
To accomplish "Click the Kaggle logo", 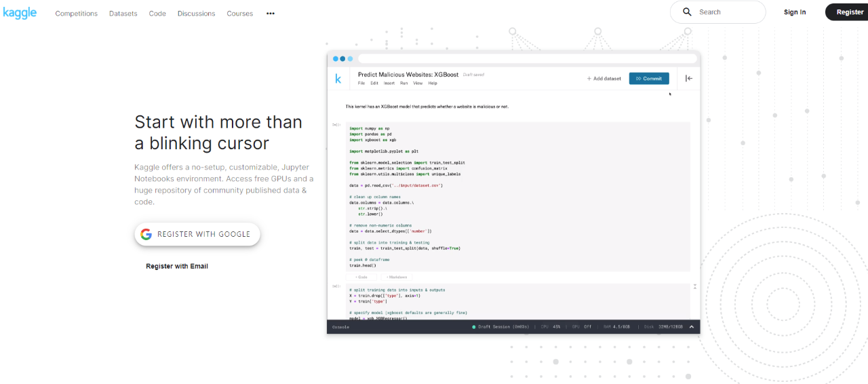I will click(x=20, y=12).
